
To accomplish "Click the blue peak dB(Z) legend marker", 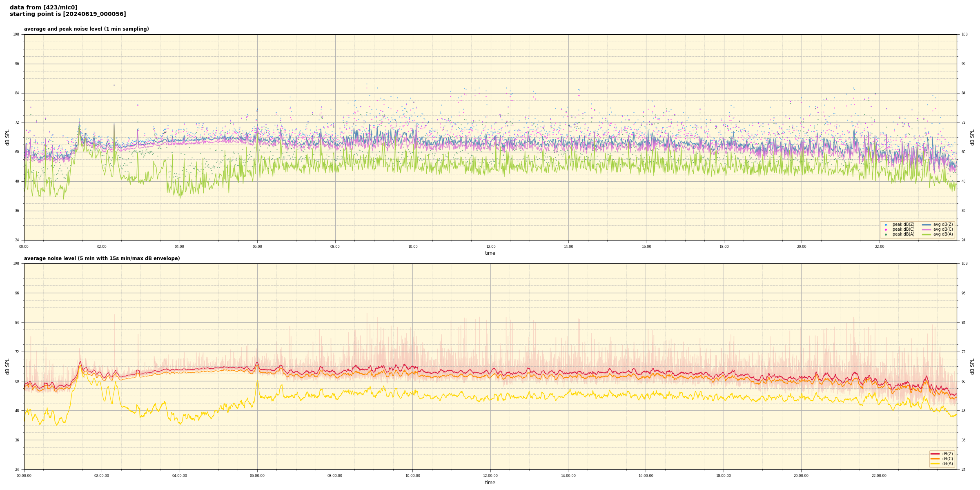I will (x=886, y=225).
